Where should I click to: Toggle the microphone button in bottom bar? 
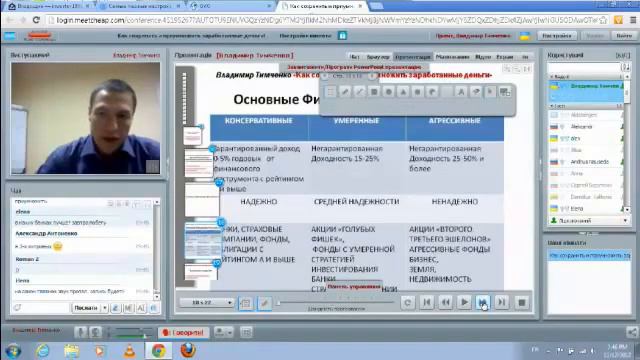[81, 332]
